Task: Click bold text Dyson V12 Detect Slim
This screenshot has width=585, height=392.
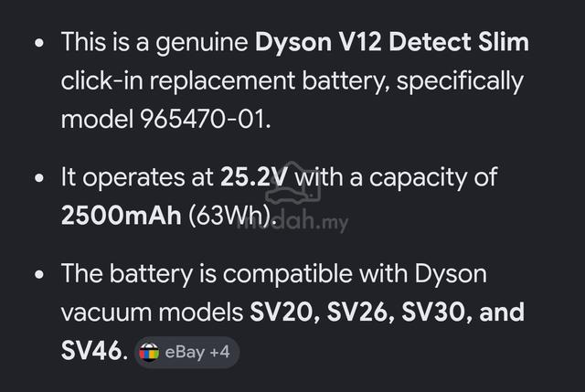Action: point(392,42)
